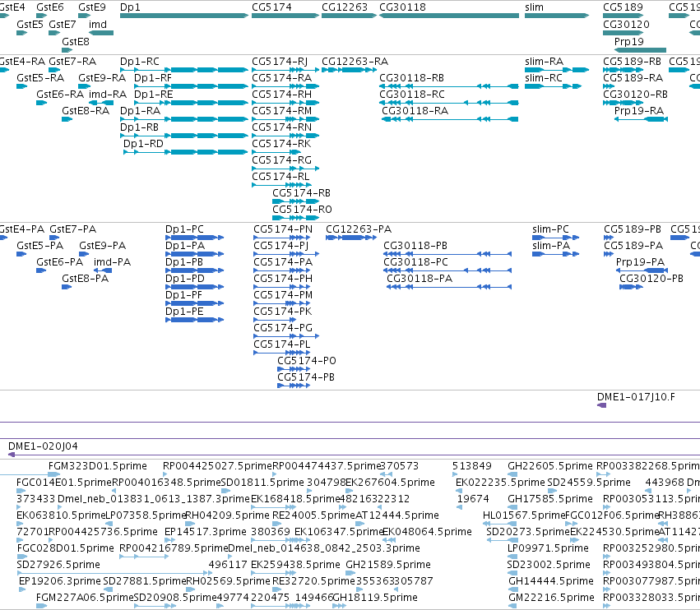Select protein imd-PA
This screenshot has width=700, height=610.
(112, 261)
